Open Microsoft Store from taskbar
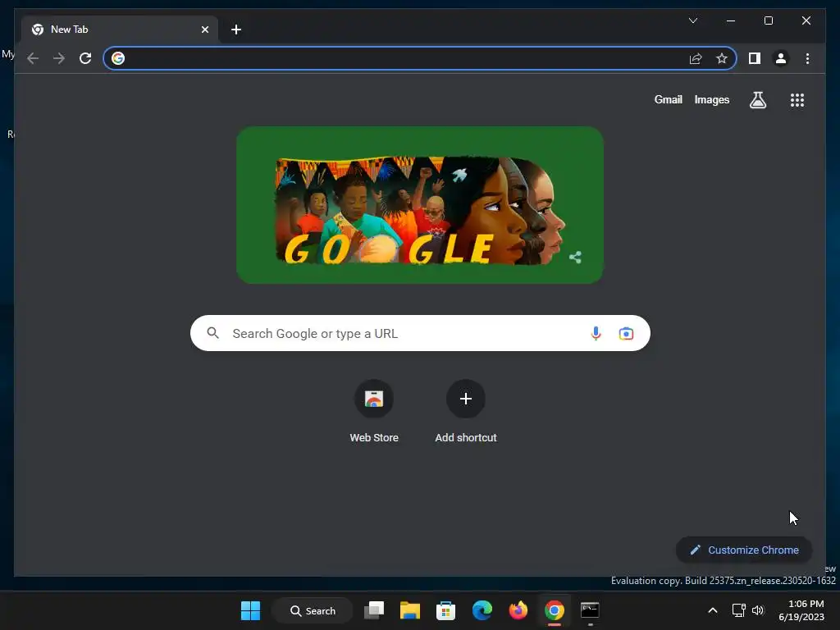The height and width of the screenshot is (630, 840). tap(445, 610)
